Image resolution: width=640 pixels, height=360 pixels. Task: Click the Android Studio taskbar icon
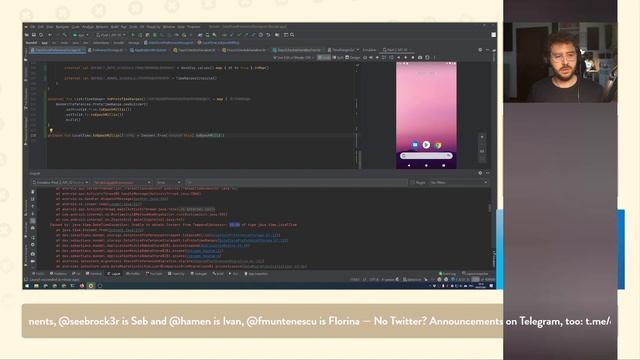[x=91, y=286]
